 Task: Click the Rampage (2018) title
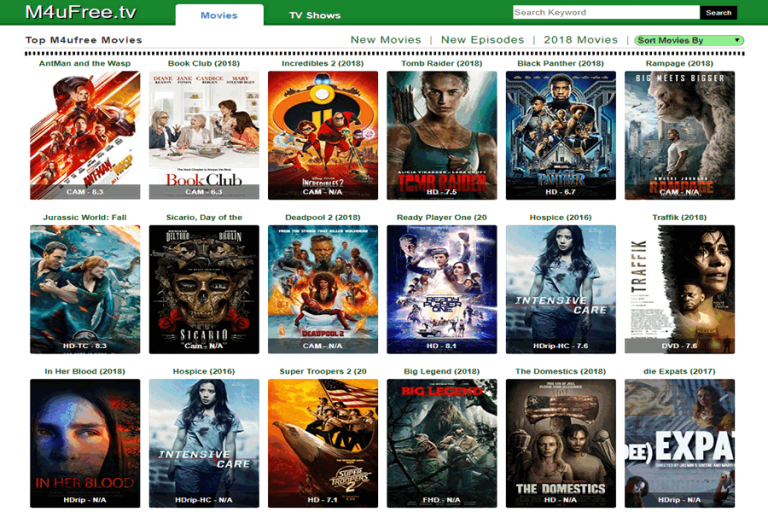click(679, 63)
